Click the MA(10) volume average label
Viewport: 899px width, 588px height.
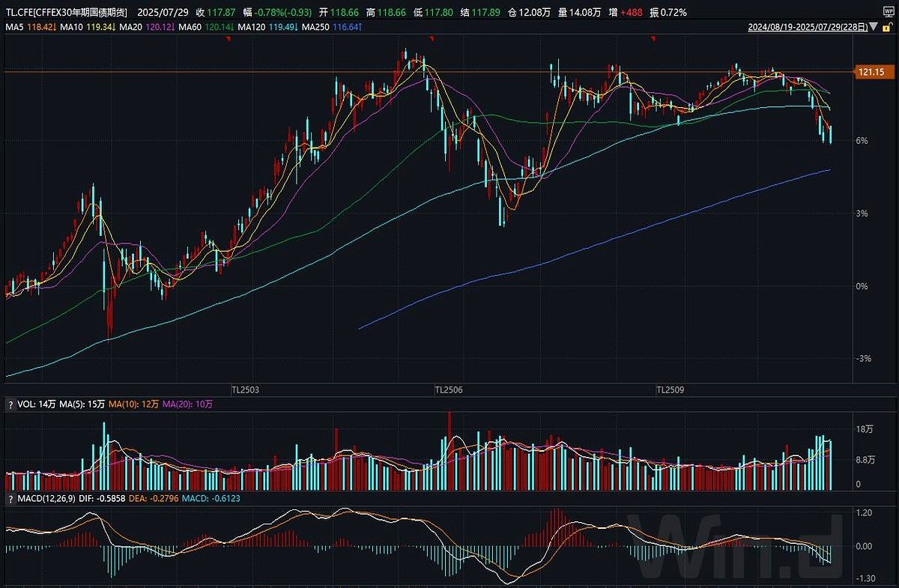point(133,404)
